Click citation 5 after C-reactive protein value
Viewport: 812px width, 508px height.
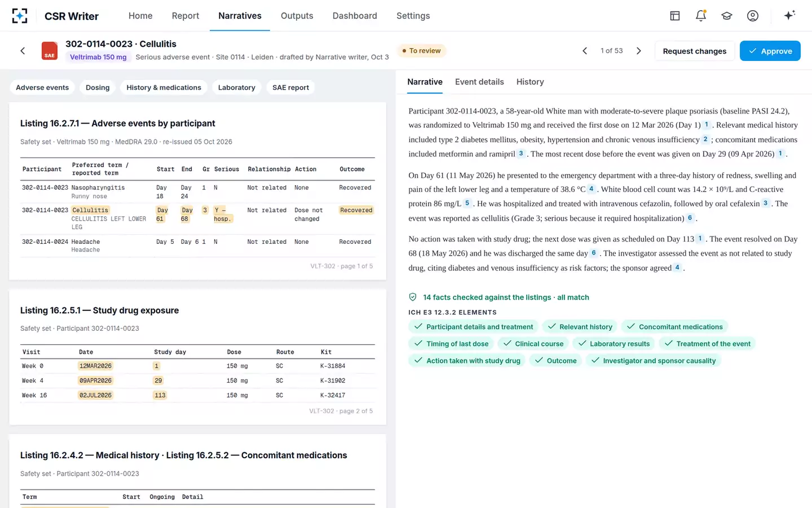467,203
